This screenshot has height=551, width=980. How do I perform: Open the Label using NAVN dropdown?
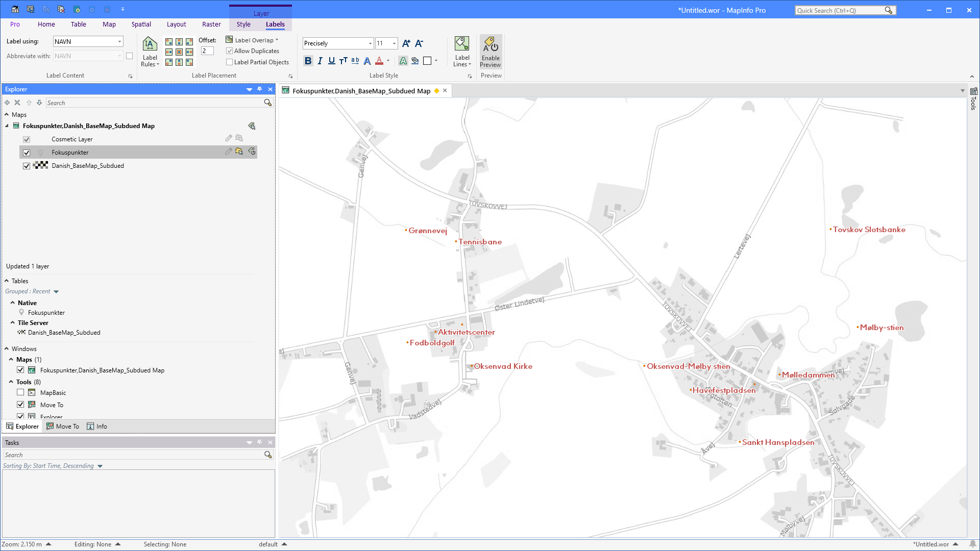pos(119,42)
